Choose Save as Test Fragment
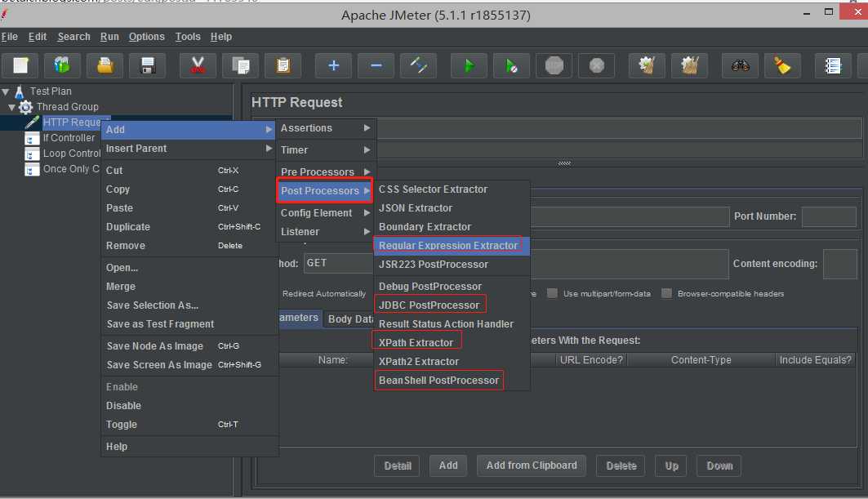This screenshot has width=868, height=499. (x=189, y=324)
